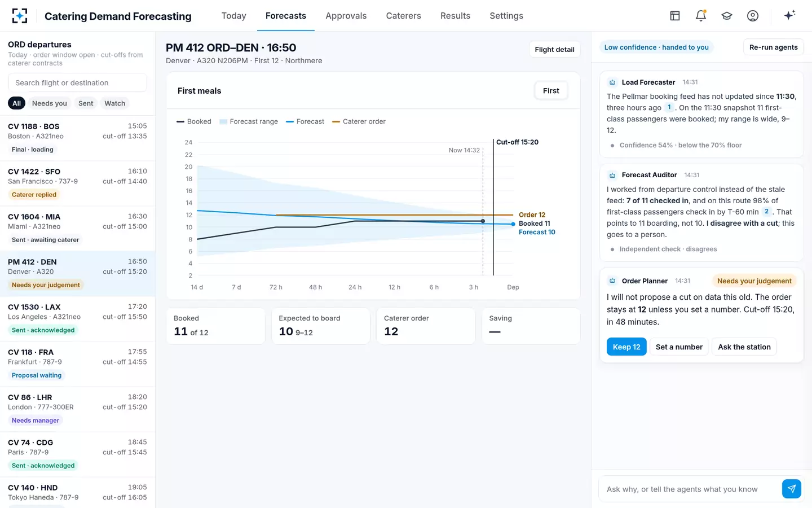Select flight CV 1604 MIA
The width and height of the screenshot is (812, 508).
[77, 229]
